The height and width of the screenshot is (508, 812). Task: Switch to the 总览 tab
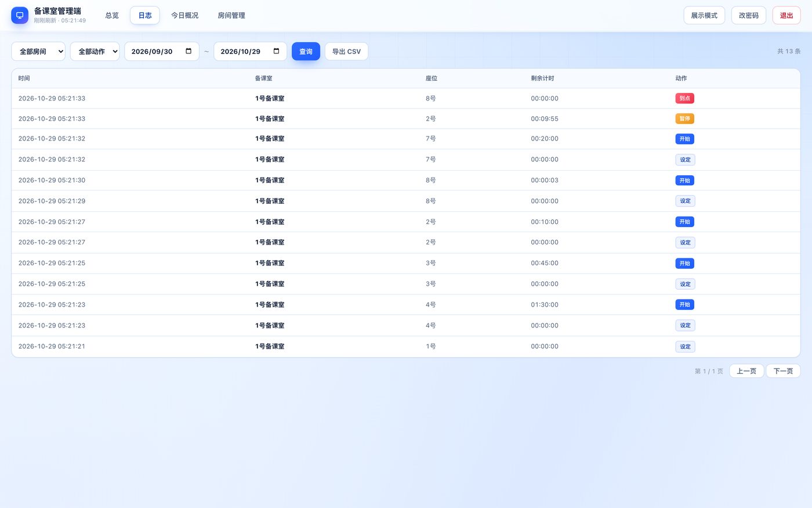click(x=112, y=16)
